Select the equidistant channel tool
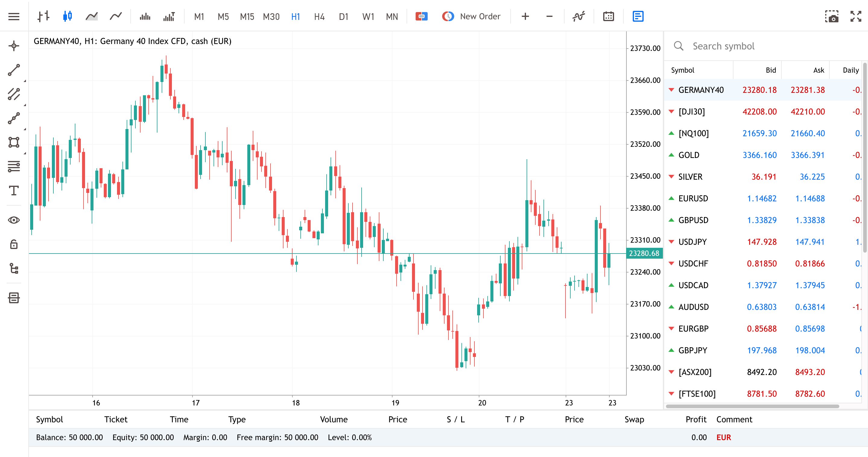The image size is (868, 457). (14, 94)
